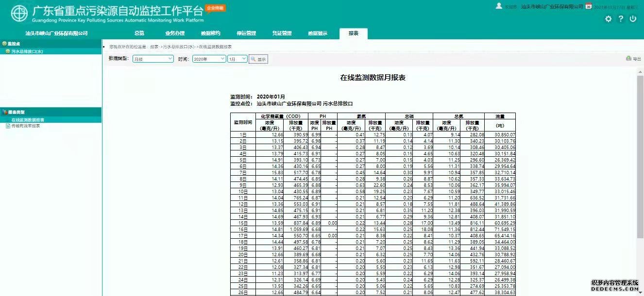The image size is (644, 296).
Task: Open the 业务办理 menu tab
Action: click(x=175, y=33)
